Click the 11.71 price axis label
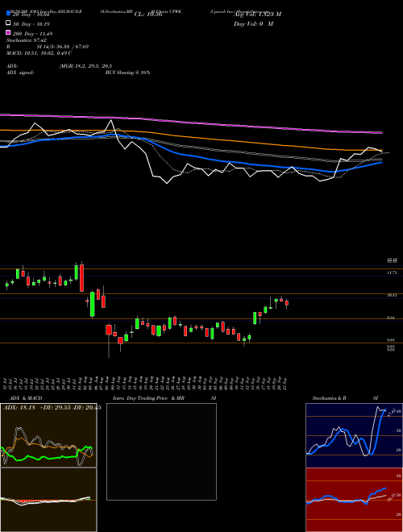The height and width of the screenshot is (532, 403). [x=392, y=272]
